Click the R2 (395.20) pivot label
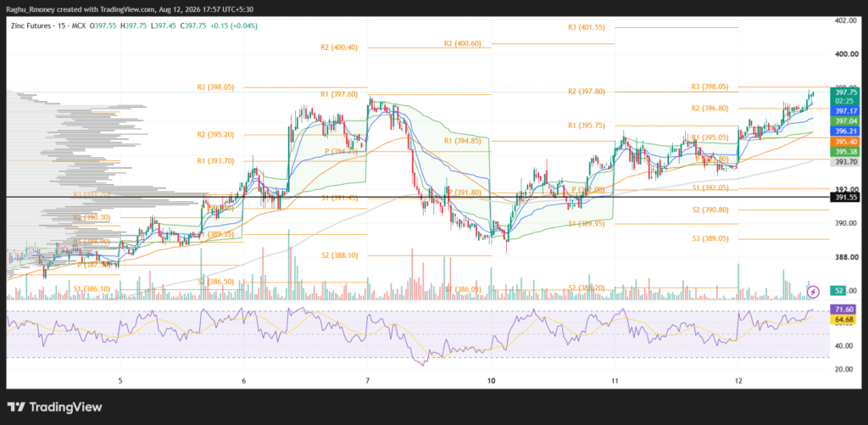Screen dimensions: 868x425 tap(216, 135)
